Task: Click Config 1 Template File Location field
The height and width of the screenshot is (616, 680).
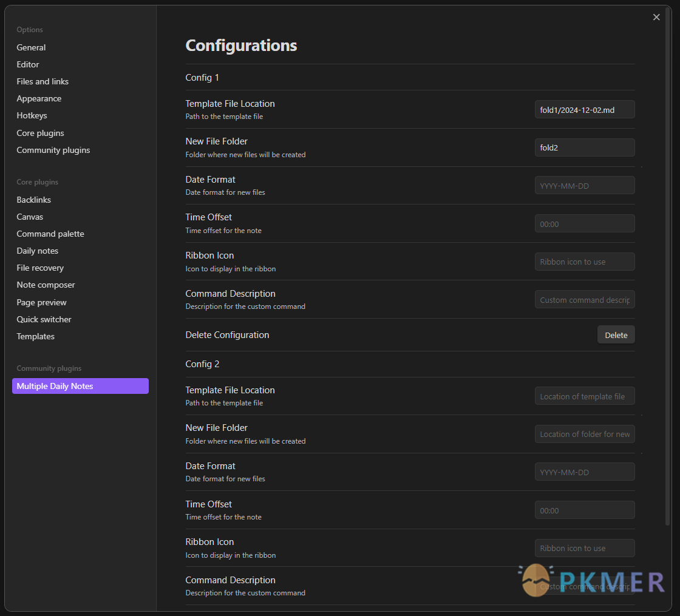Action: point(585,110)
